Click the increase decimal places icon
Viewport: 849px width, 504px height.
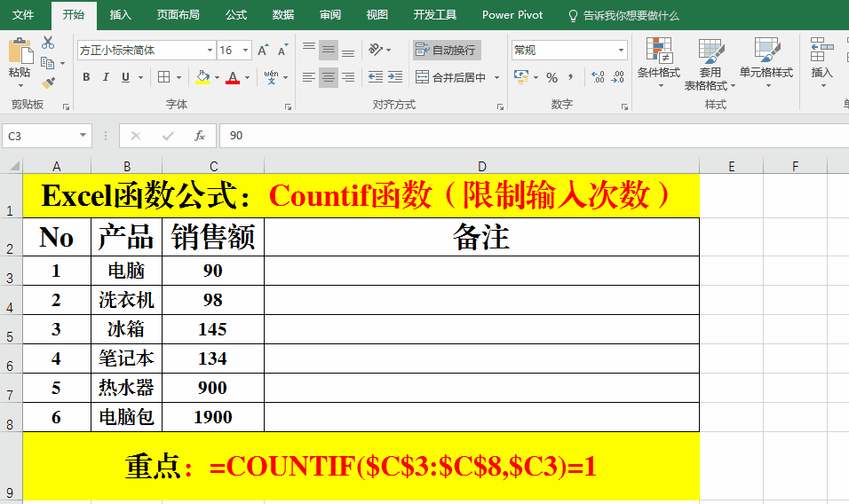(598, 77)
